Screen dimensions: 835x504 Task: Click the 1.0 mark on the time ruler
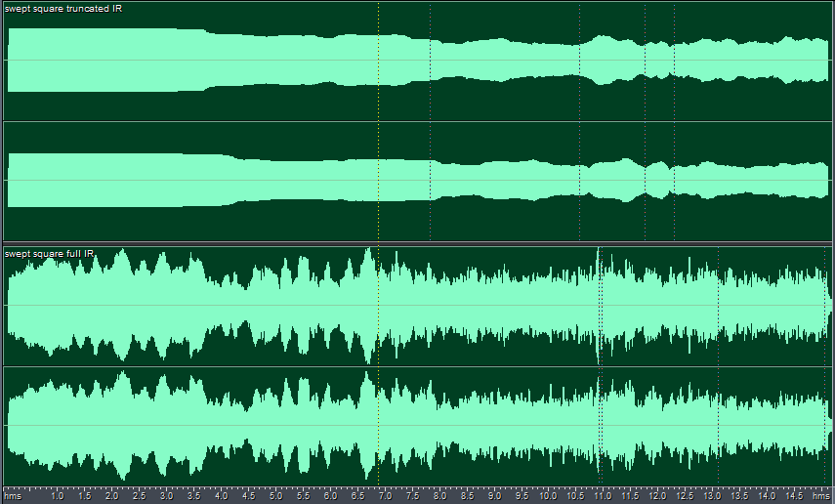point(57,496)
